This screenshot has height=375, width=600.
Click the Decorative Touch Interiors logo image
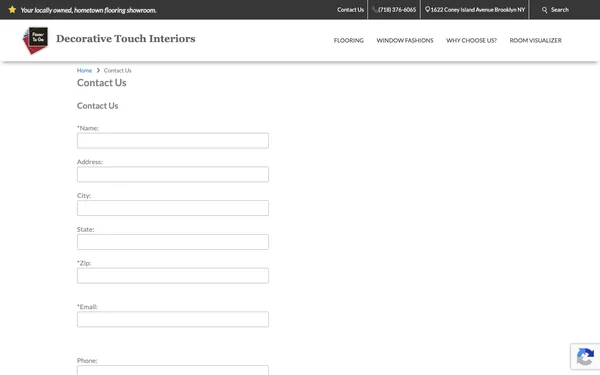(35, 40)
